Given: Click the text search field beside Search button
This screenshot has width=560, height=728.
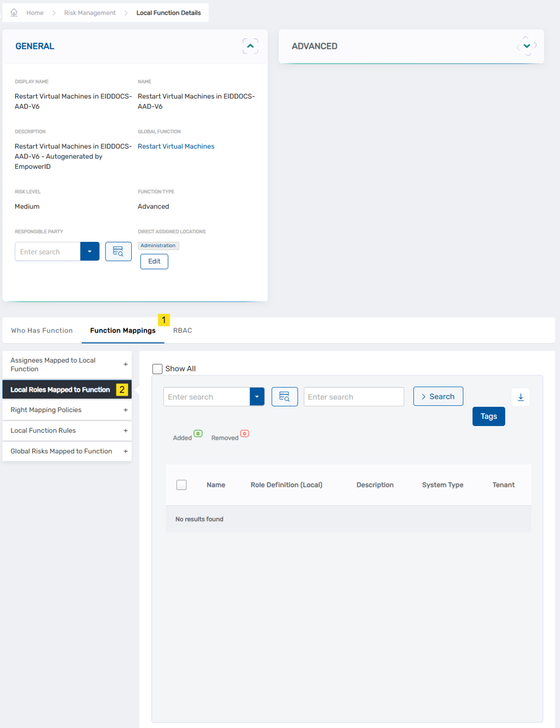Looking at the screenshot, I should [x=354, y=397].
